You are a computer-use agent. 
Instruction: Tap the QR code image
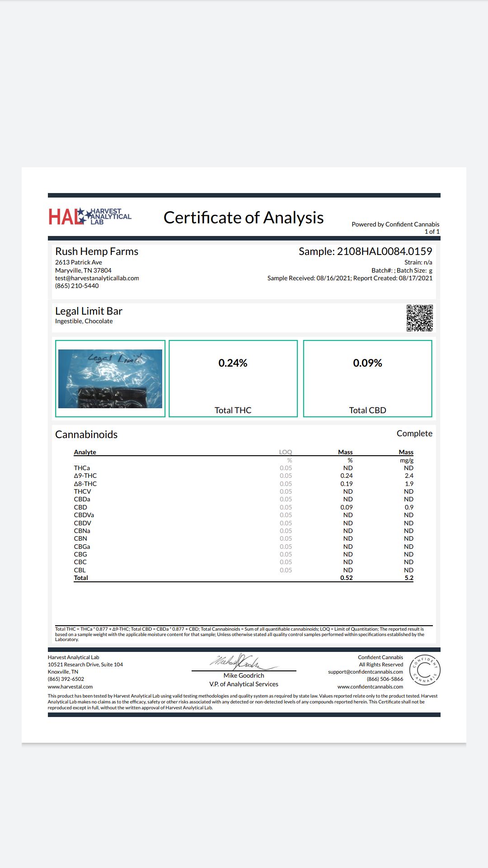click(x=419, y=318)
